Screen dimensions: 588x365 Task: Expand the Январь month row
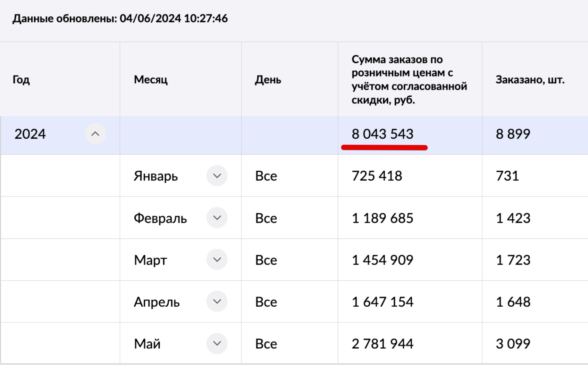pos(217,176)
